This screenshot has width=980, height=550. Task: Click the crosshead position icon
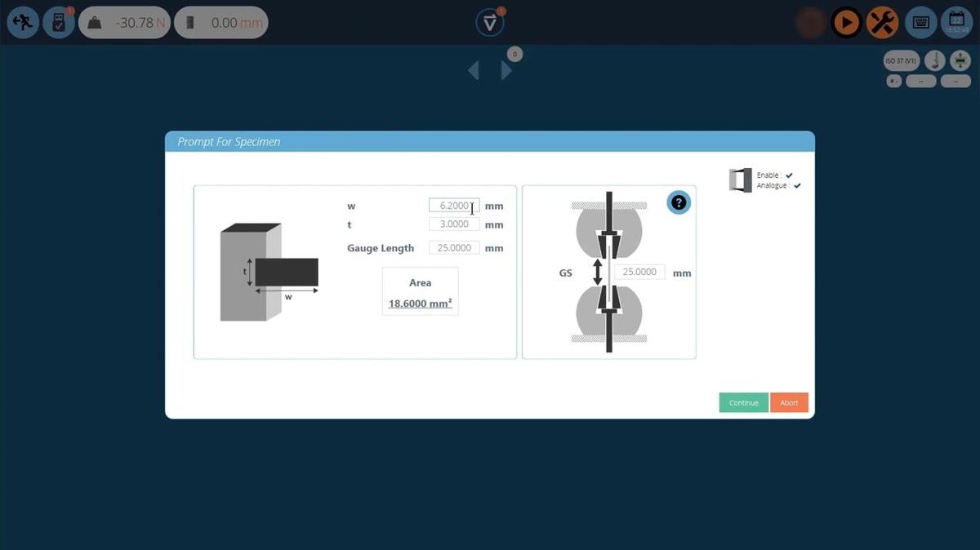tap(960, 61)
